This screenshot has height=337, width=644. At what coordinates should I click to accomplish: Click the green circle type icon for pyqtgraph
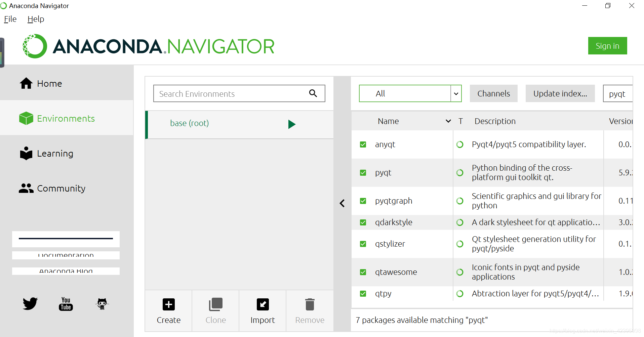point(460,201)
